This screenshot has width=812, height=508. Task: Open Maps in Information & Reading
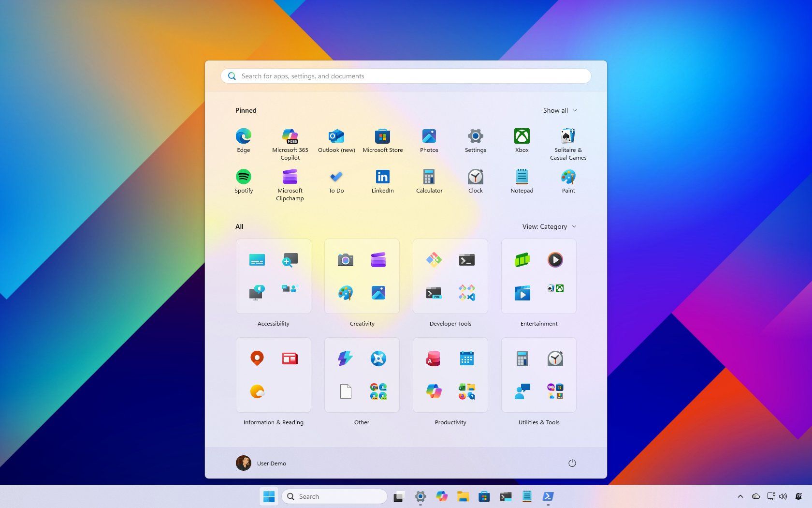click(x=257, y=359)
